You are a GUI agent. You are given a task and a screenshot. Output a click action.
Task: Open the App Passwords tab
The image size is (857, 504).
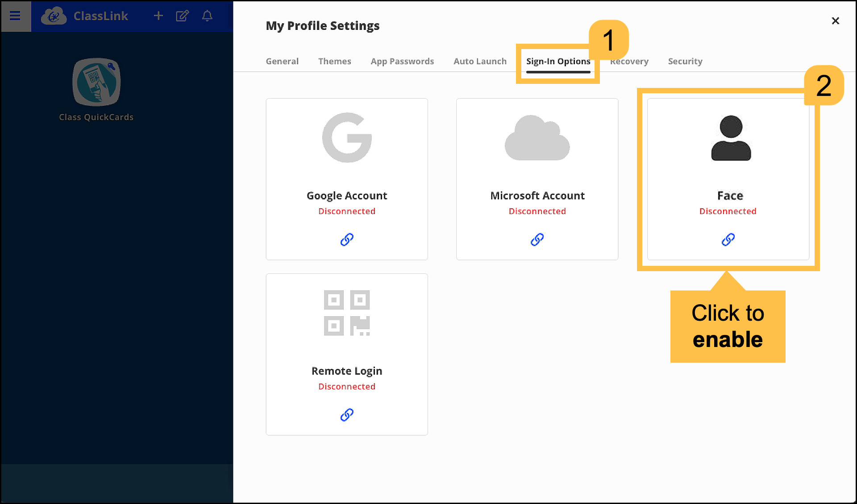(x=402, y=61)
